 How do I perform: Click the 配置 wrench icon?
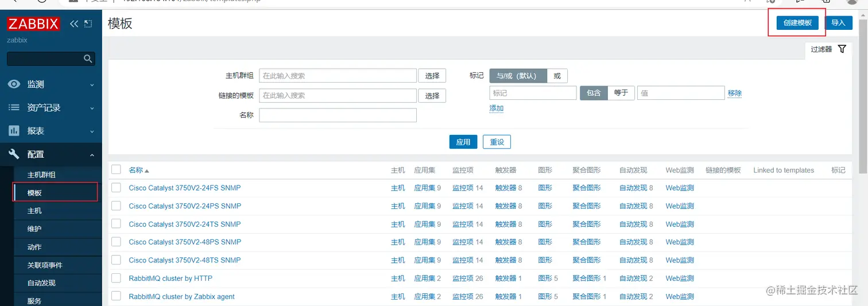[14, 154]
